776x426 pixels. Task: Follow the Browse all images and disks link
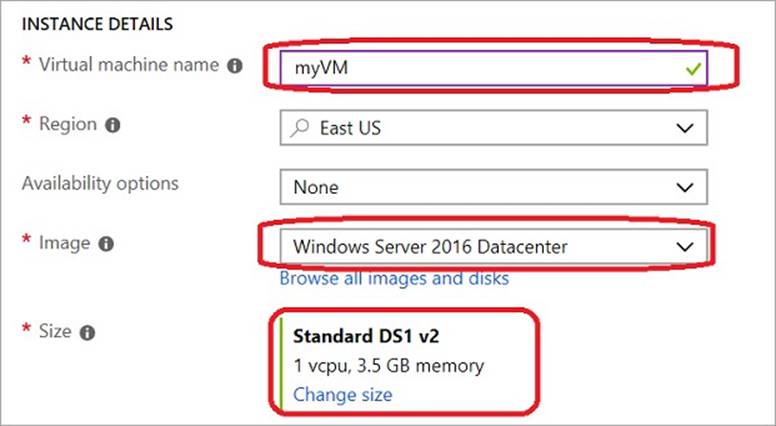394,278
